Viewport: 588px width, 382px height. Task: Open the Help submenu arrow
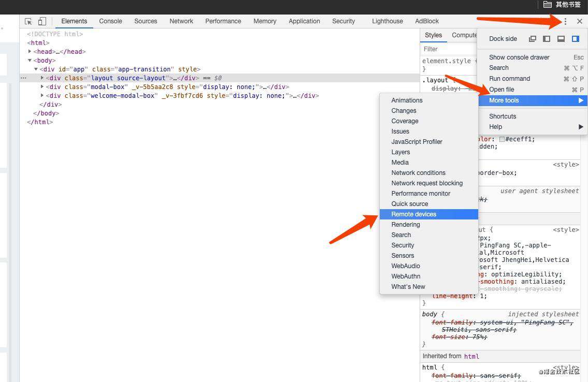tap(581, 127)
